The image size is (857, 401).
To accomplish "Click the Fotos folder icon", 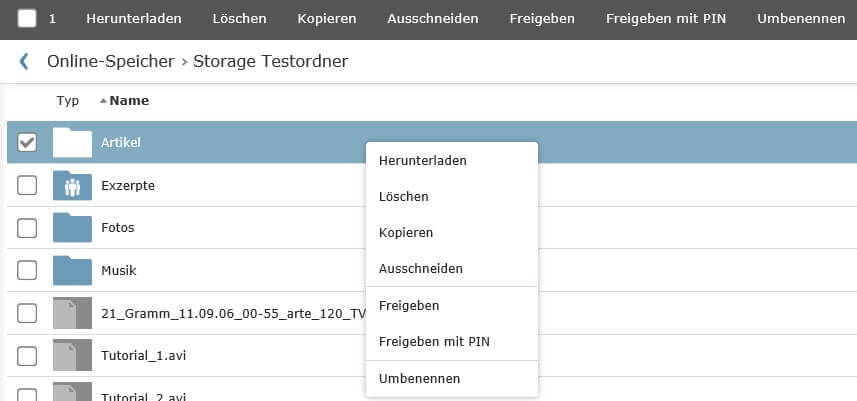I will pos(72,227).
